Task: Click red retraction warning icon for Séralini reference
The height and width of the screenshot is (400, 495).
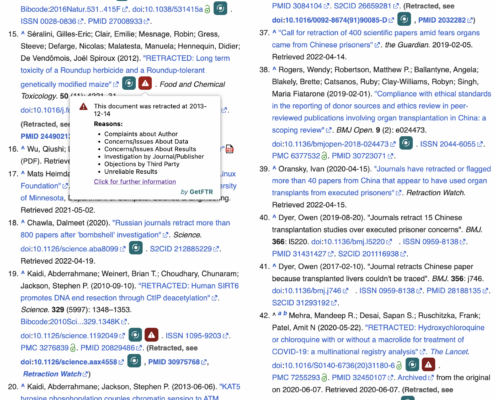Action: (145, 83)
